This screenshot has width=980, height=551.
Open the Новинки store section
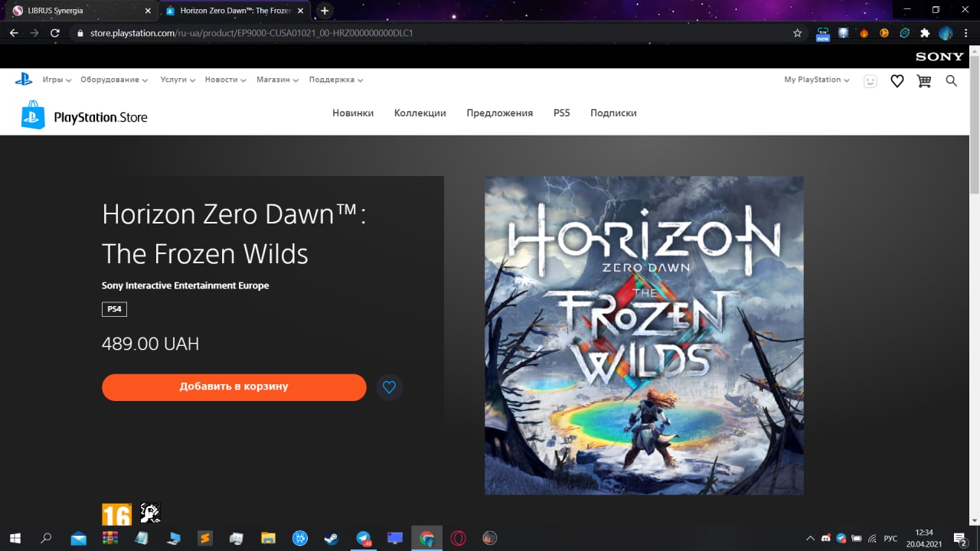pos(353,112)
